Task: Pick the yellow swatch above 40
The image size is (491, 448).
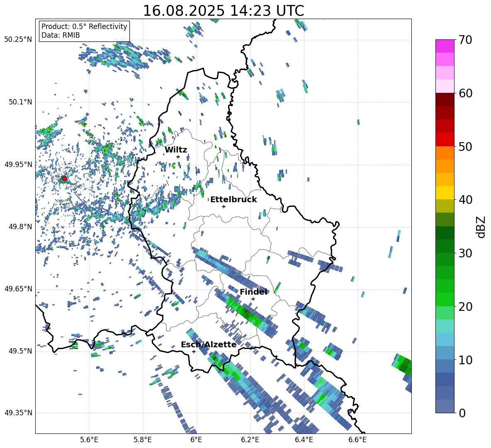Action: click(445, 193)
